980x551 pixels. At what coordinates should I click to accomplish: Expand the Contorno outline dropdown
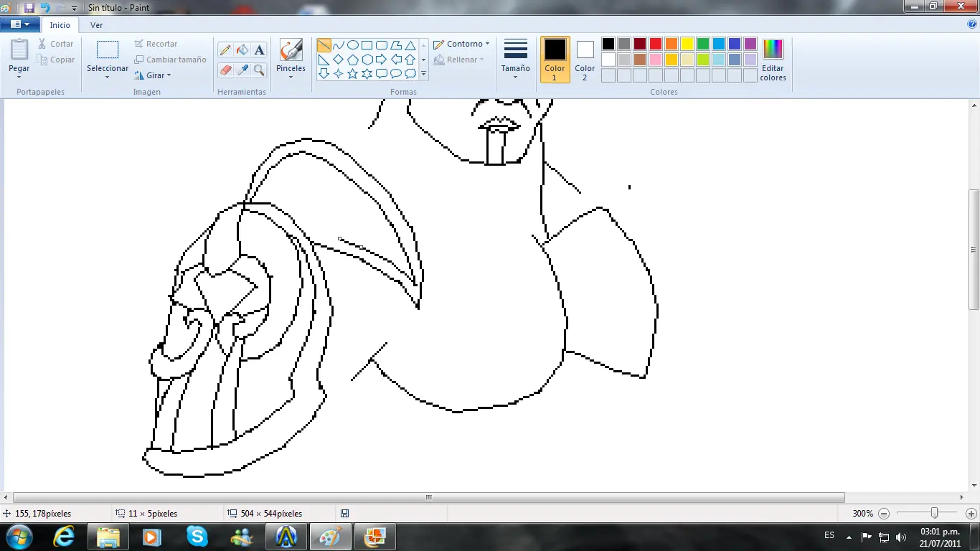pyautogui.click(x=487, y=44)
